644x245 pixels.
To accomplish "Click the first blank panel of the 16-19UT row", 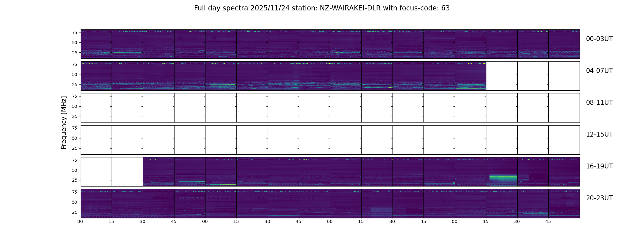I will (x=96, y=172).
